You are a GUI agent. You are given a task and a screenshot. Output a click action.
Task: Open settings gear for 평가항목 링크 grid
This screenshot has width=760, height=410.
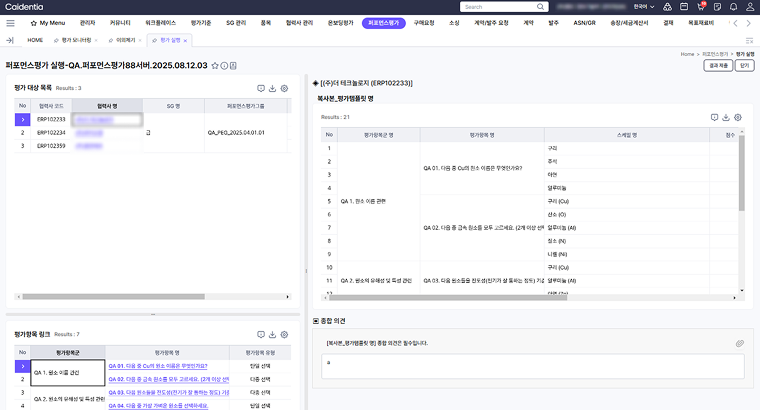point(285,333)
